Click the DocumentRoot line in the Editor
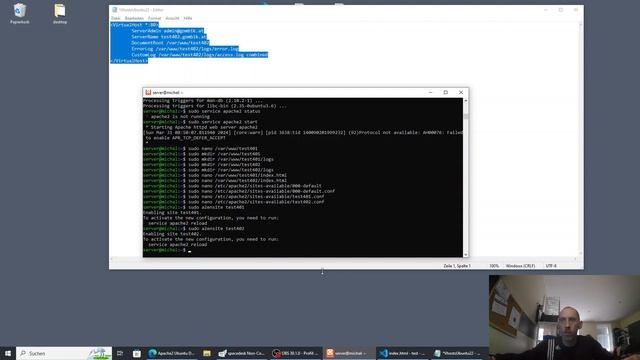Image resolution: width=640 pixels, height=360 pixels. click(170, 42)
